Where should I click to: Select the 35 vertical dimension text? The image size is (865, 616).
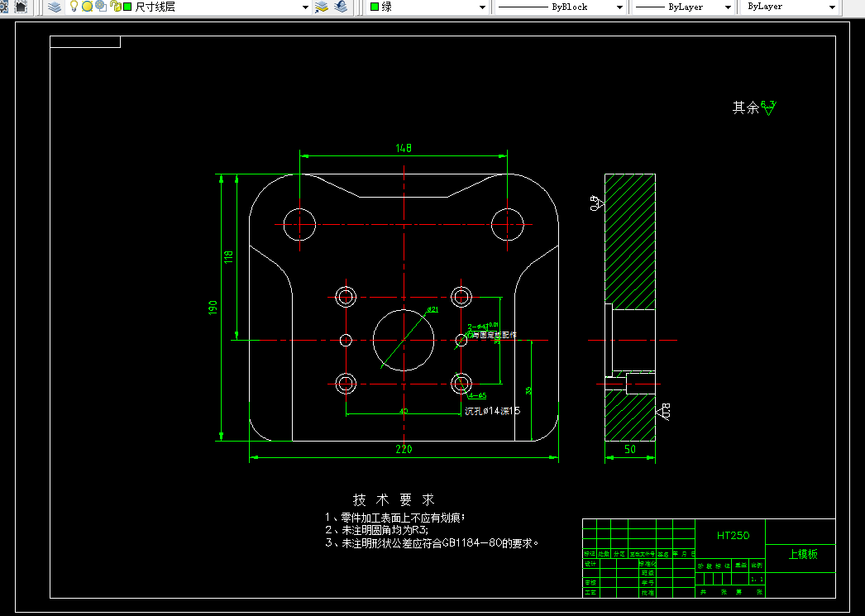(x=528, y=390)
